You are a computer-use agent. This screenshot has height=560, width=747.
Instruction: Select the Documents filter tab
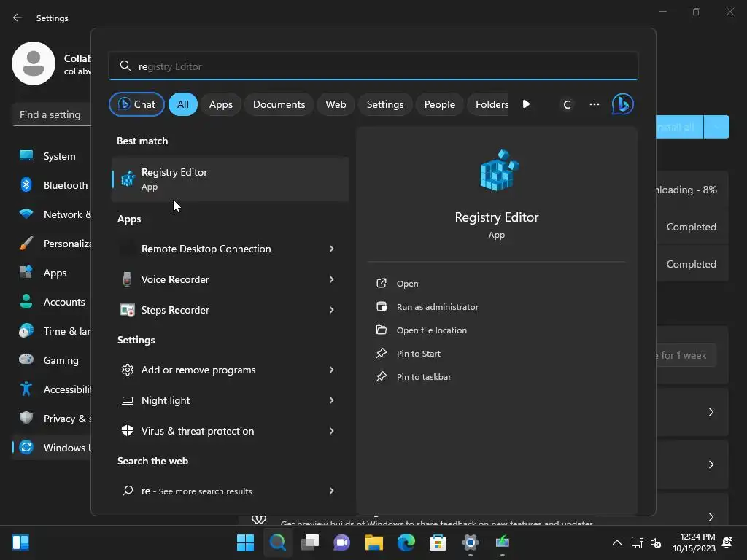point(279,104)
